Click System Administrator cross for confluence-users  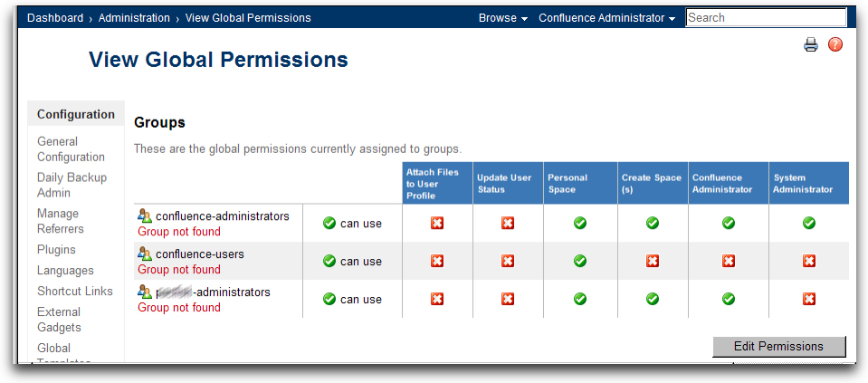(809, 261)
